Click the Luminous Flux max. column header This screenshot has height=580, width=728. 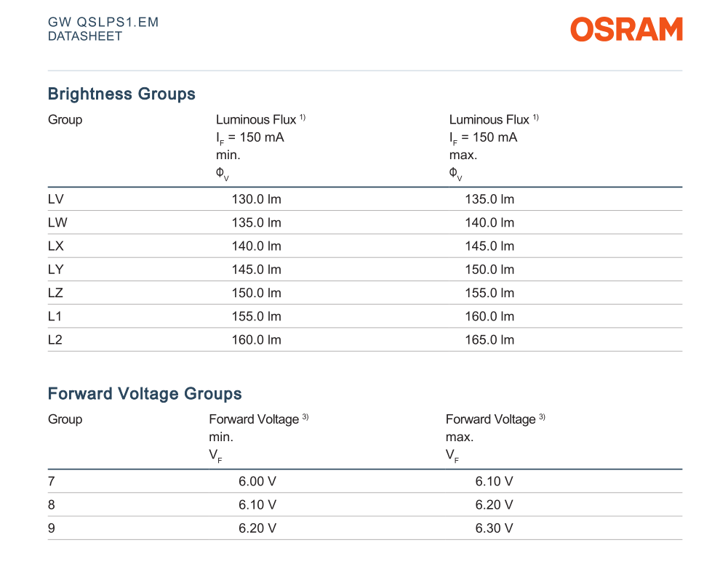point(494,147)
